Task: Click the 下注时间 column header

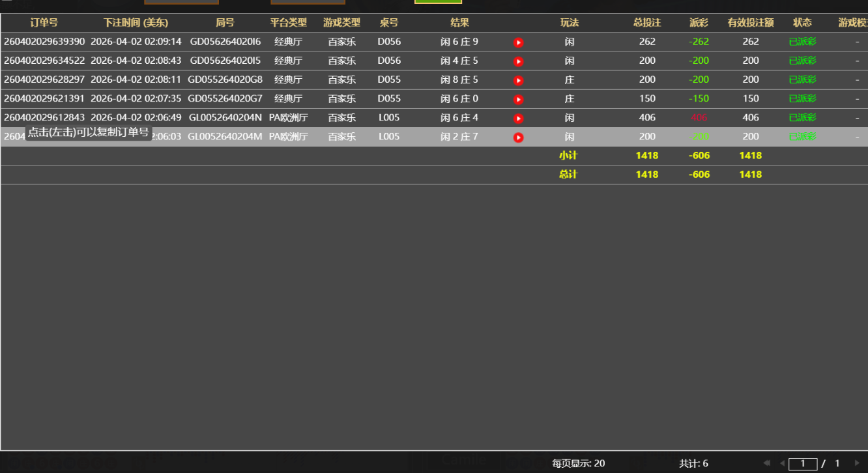Action: pyautogui.click(x=136, y=22)
